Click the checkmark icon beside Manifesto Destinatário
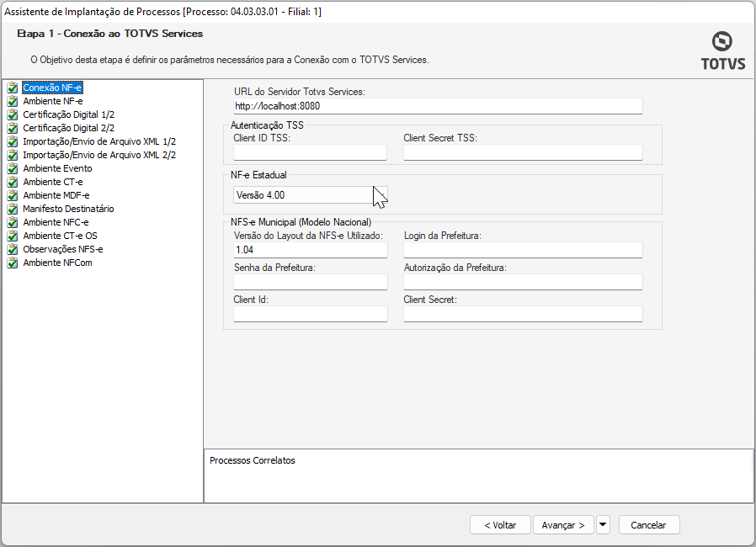The width and height of the screenshot is (756, 547). pos(13,210)
